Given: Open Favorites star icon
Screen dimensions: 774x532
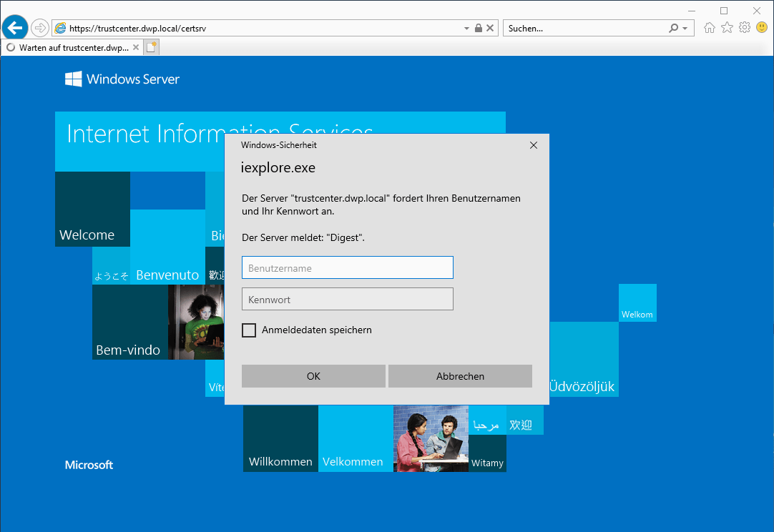Looking at the screenshot, I should pyautogui.click(x=727, y=28).
